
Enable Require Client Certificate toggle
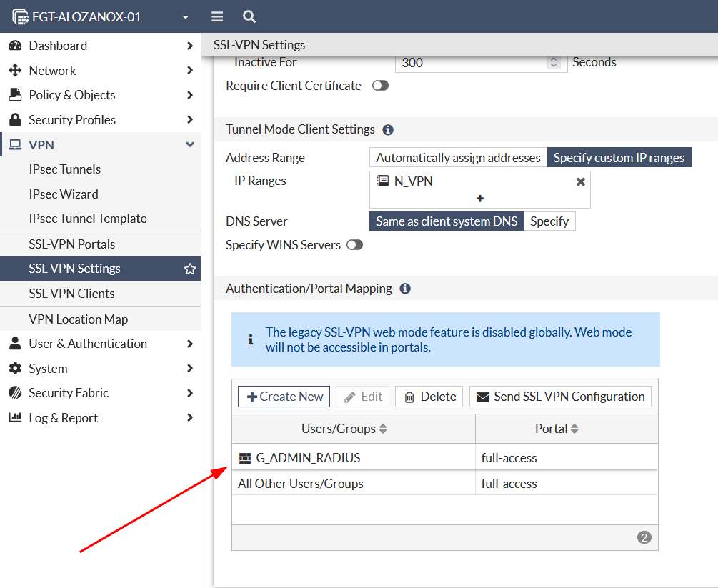click(x=380, y=86)
